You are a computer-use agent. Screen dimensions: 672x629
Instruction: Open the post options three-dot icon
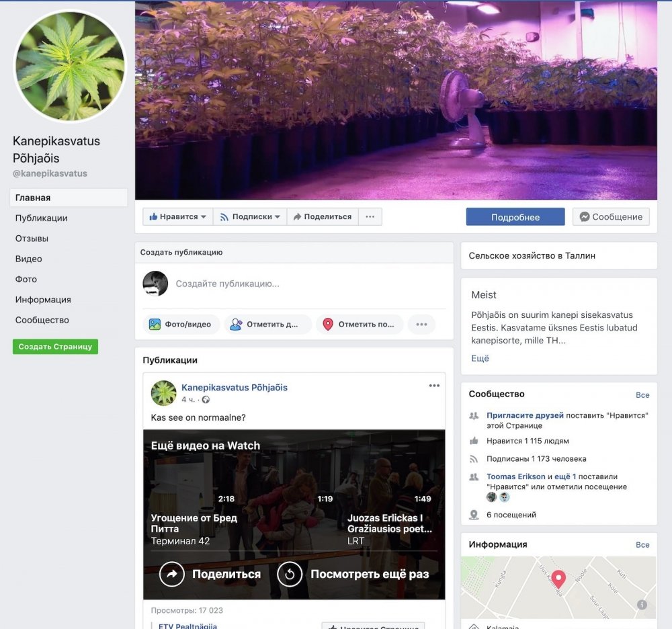[434, 386]
